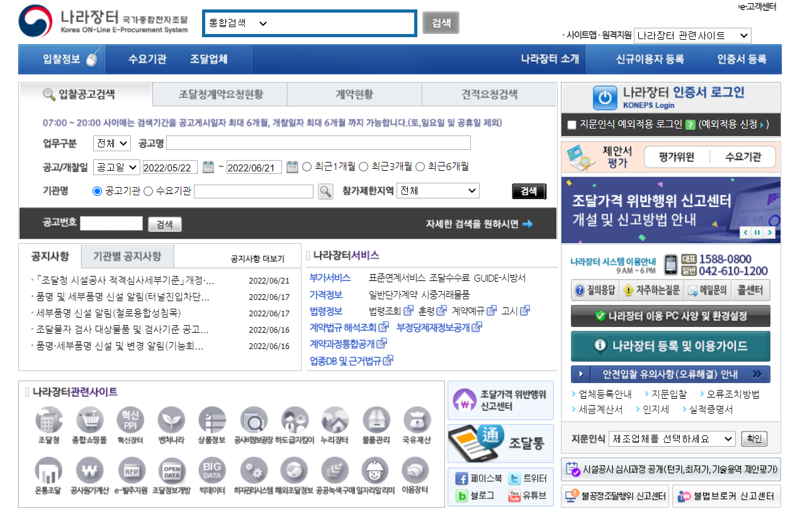This screenshot has height=516, width=812.
Task: Switch to 견적요청검색 tab
Action: click(489, 95)
